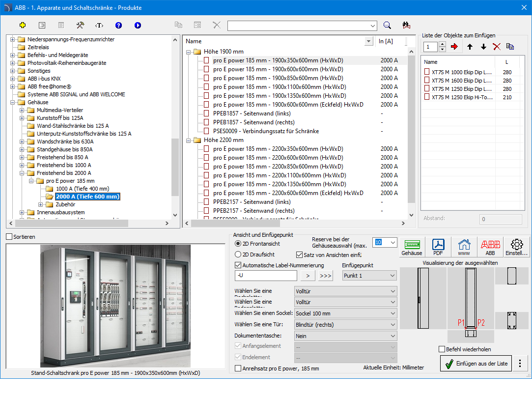Screen dimensions: 532x396
Task: Collapse the Höhe 1900 mm group
Action: click(x=189, y=52)
